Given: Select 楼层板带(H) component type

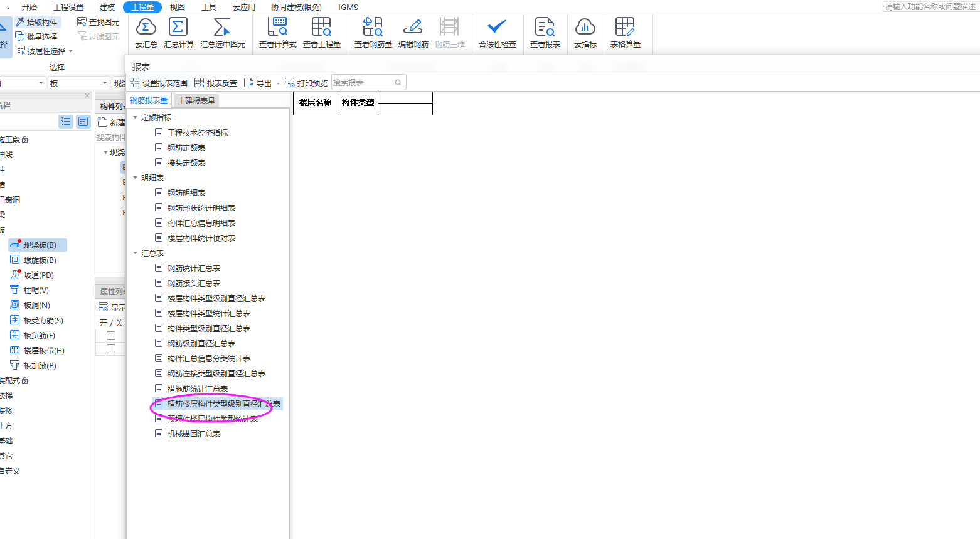Looking at the screenshot, I should coord(37,351).
